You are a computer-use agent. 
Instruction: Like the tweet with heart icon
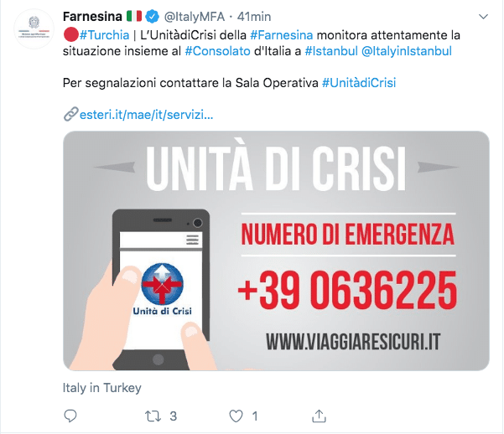coord(236,416)
